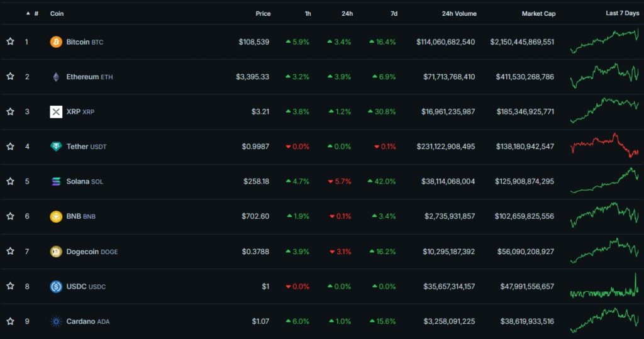Favorite Bitcoin with its star icon

(x=10, y=42)
